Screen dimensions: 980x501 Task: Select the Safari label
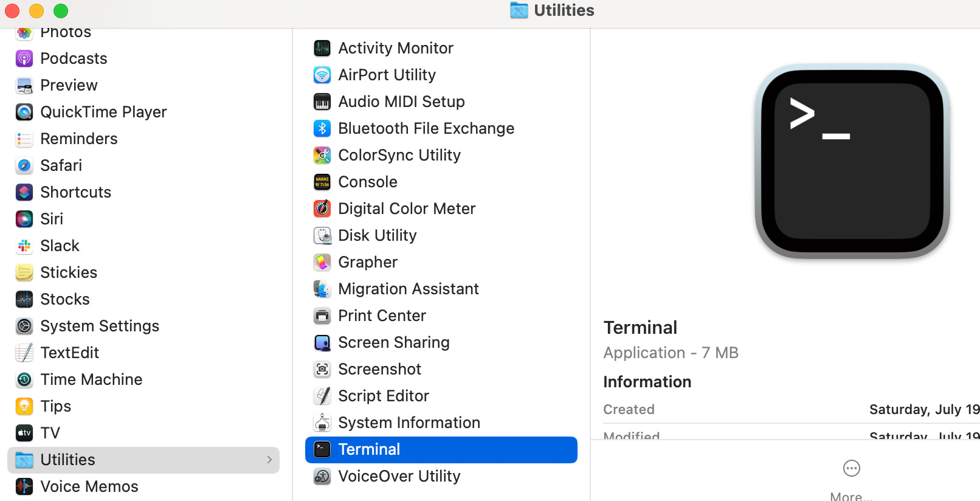pos(61,165)
